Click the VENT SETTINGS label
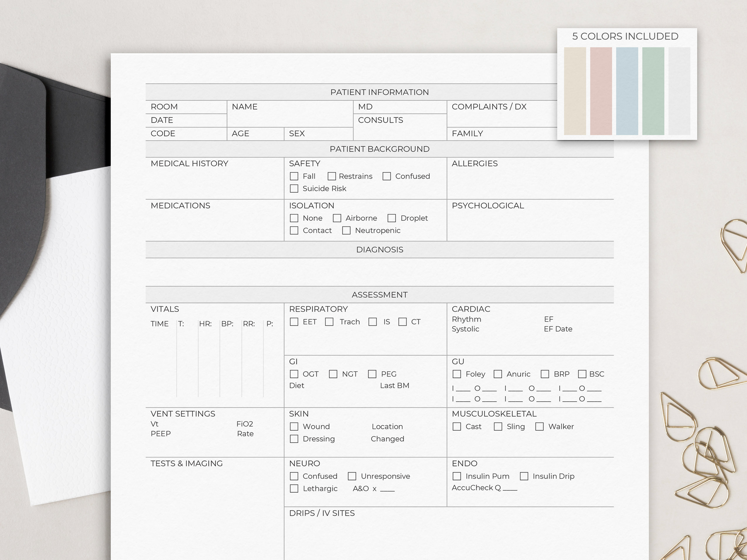The width and height of the screenshot is (747, 560). pyautogui.click(x=183, y=414)
